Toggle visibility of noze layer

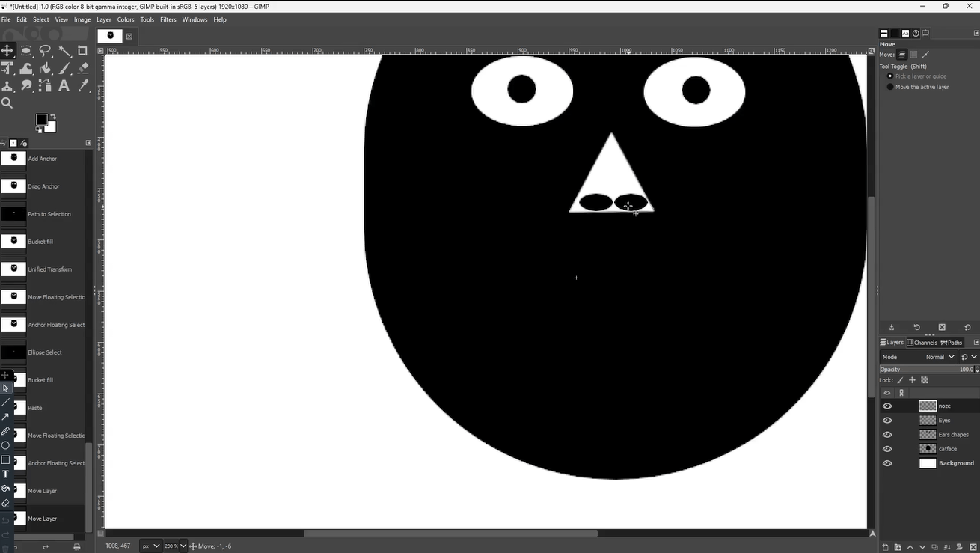(x=887, y=406)
